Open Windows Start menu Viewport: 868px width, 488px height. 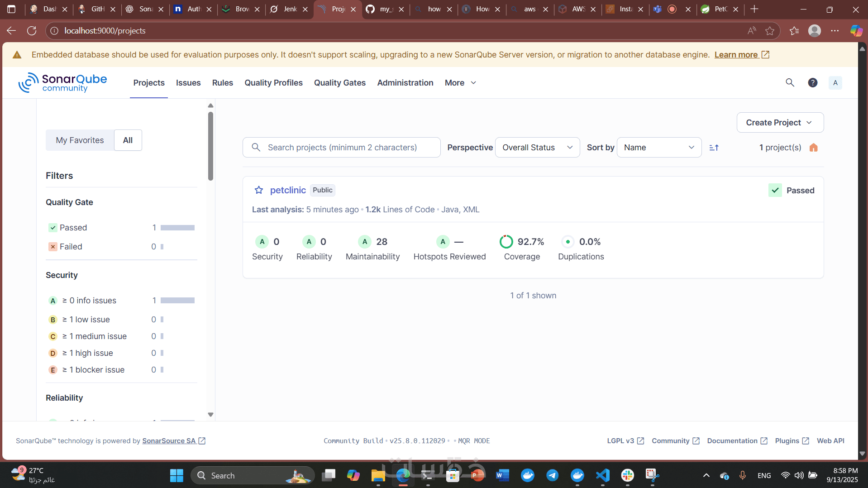coord(176,475)
